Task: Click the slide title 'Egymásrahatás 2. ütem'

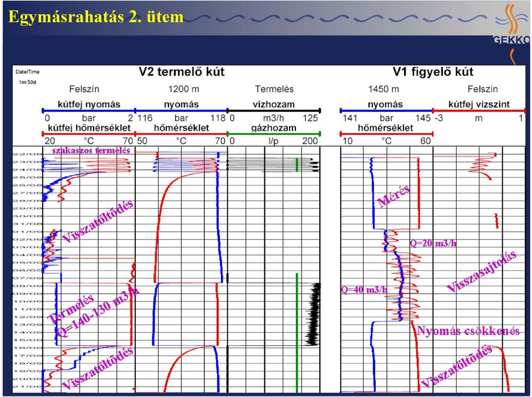Action: point(96,17)
